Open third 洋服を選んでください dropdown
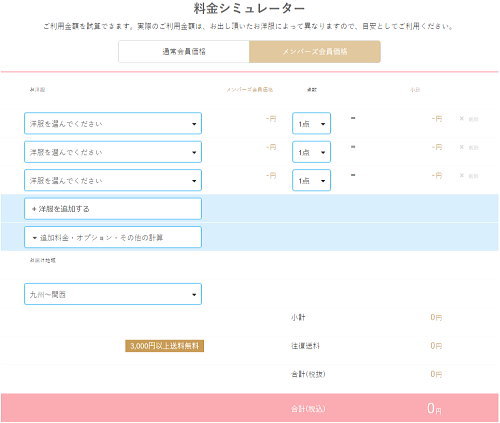 (x=113, y=180)
